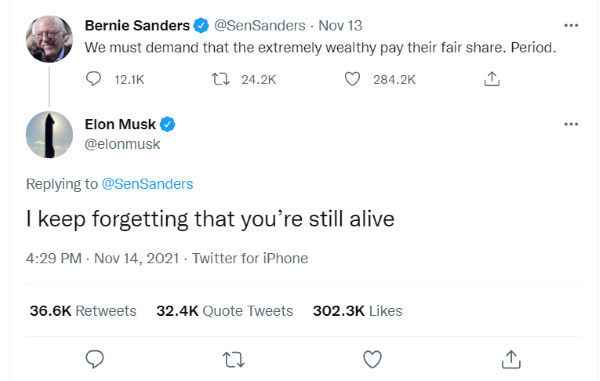This screenshot has width=600, height=381.
Task: Open Bernie Sanders profile picture
Action: tap(49, 39)
